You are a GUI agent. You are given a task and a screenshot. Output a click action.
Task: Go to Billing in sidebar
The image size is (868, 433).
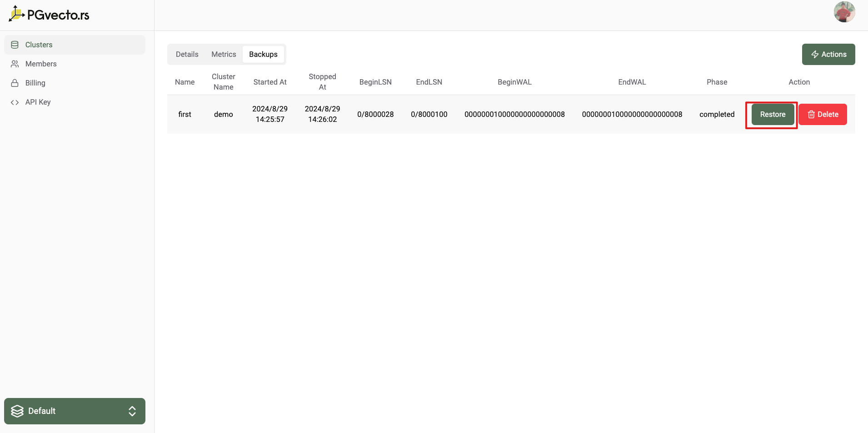pos(35,83)
